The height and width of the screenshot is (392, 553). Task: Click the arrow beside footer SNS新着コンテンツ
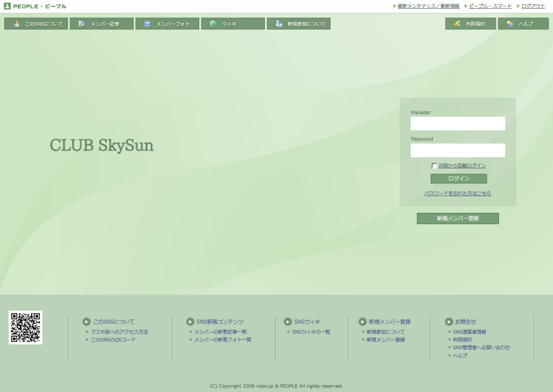click(x=190, y=321)
